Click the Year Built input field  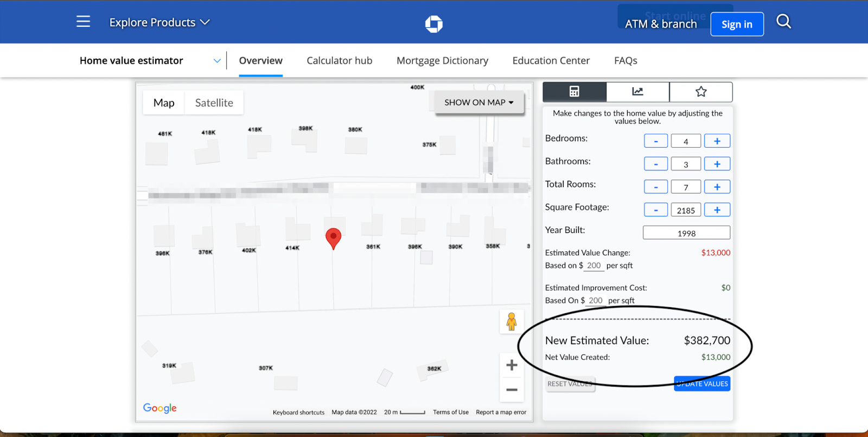coord(686,233)
